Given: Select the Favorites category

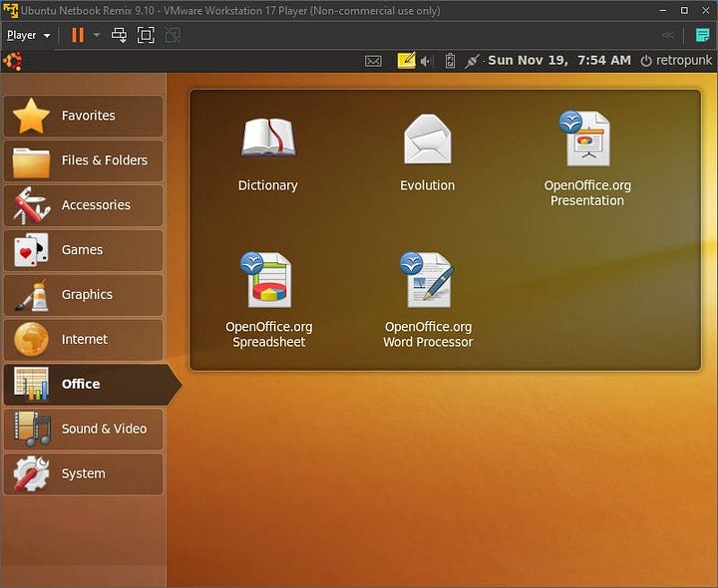Looking at the screenshot, I should tap(84, 116).
